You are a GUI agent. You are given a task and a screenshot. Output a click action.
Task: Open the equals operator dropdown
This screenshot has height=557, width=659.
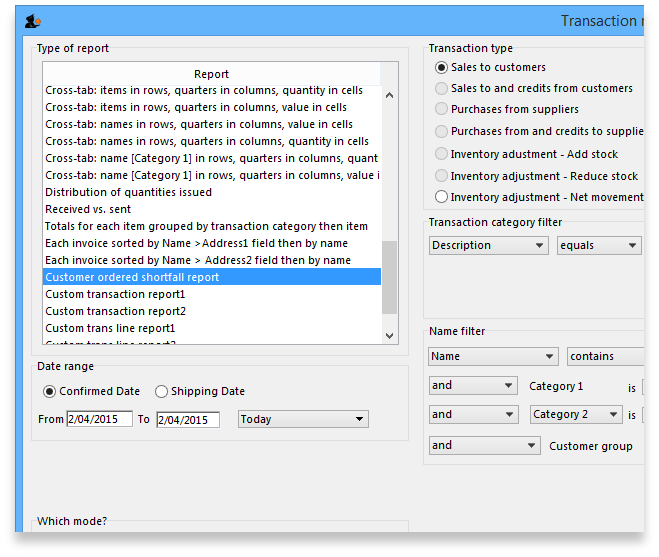point(598,245)
